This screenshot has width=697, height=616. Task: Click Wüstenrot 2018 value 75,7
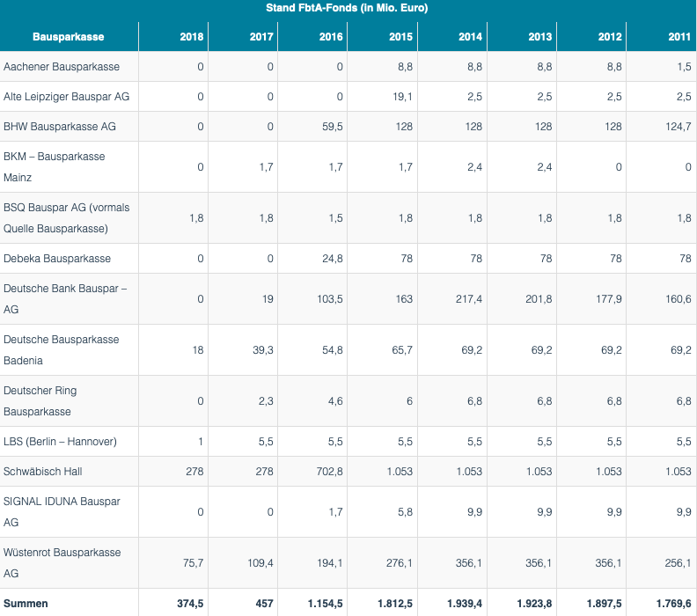[193, 563]
